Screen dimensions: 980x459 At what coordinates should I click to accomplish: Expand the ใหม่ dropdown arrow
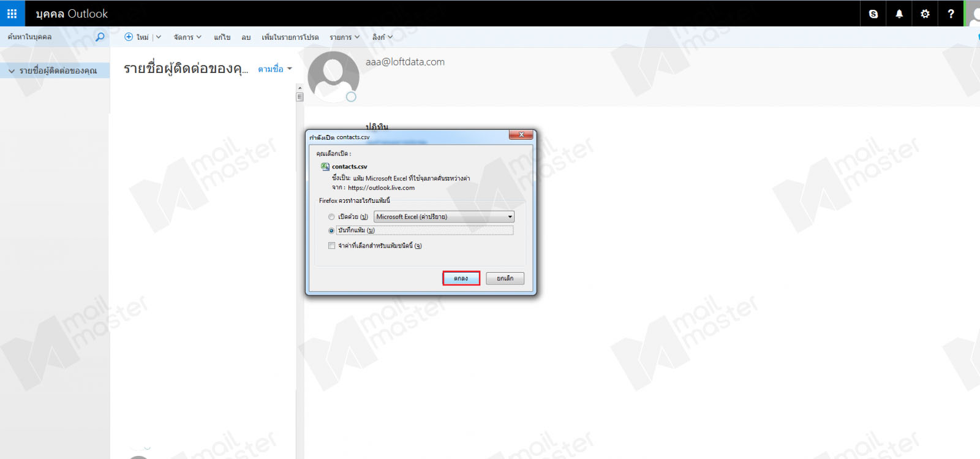(x=159, y=37)
